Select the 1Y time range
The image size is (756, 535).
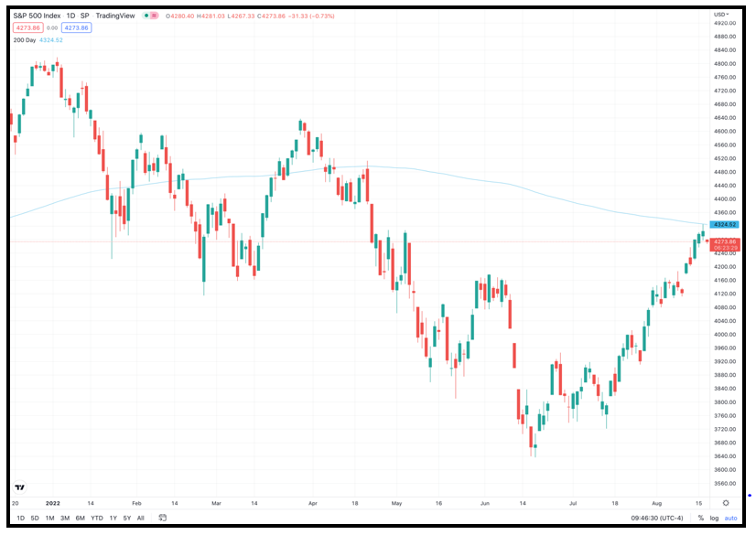coord(113,518)
